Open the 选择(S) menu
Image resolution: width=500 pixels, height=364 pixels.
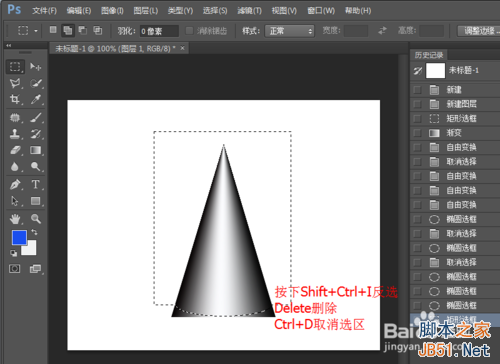(215, 11)
